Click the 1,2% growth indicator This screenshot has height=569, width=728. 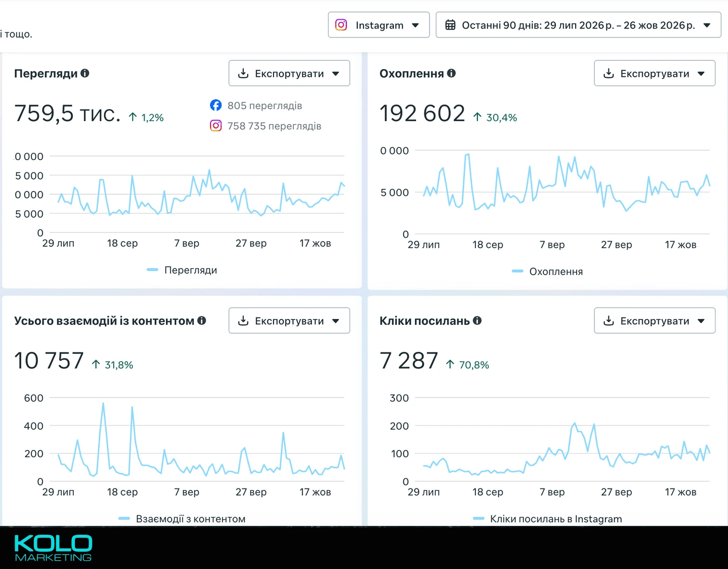click(146, 117)
